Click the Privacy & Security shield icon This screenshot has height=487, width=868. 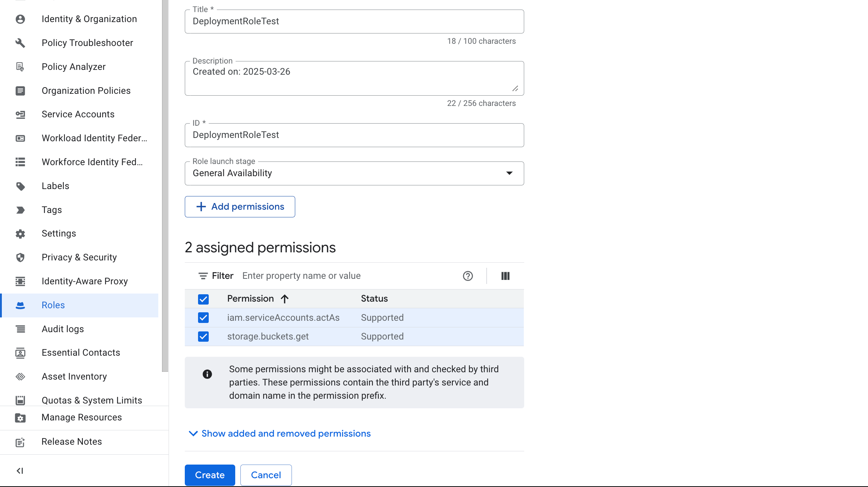20,257
